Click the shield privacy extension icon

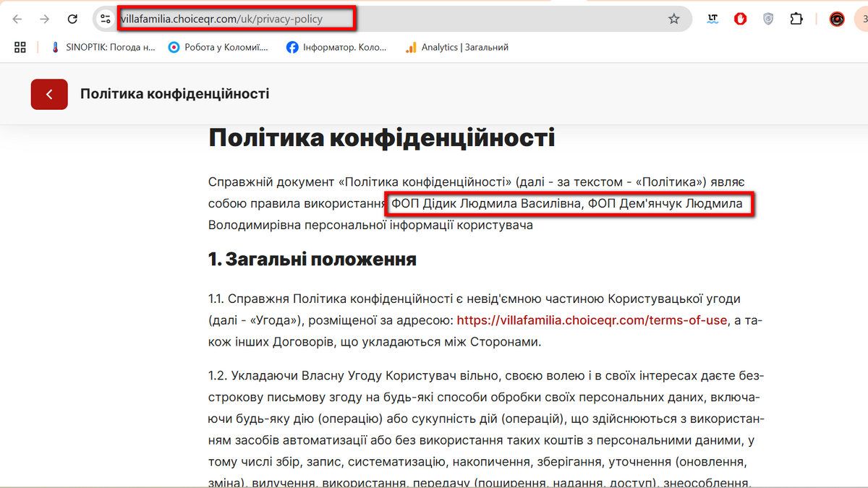pyautogui.click(x=768, y=18)
